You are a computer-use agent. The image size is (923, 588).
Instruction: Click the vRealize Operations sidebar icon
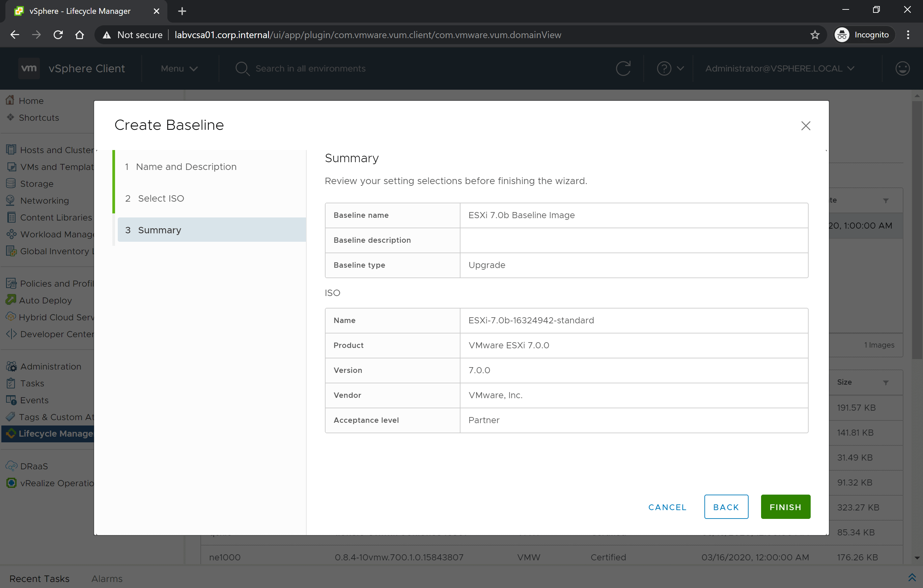click(11, 482)
